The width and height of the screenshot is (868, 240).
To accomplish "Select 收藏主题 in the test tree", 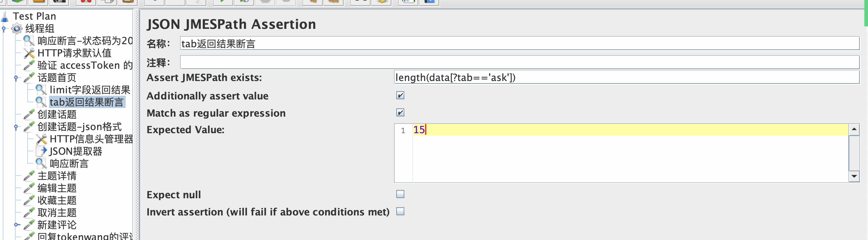I will coord(57,200).
